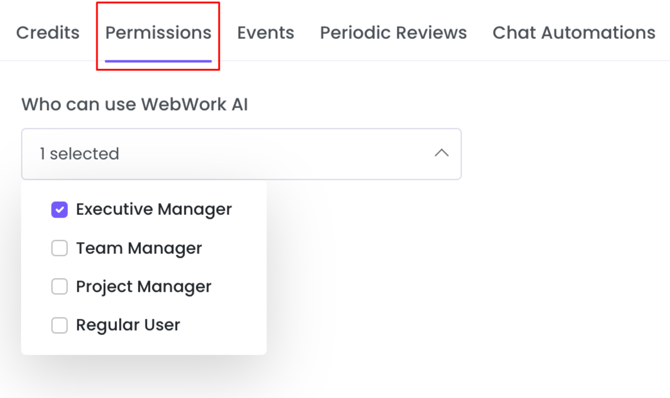The height and width of the screenshot is (398, 670).
Task: Click the 'Regular User' option label
Action: point(128,325)
